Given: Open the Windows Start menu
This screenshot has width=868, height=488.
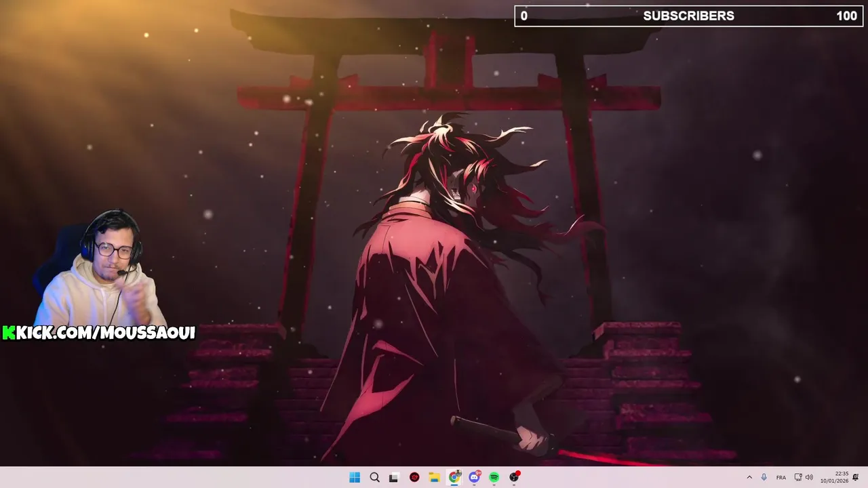Looking at the screenshot, I should 355,477.
